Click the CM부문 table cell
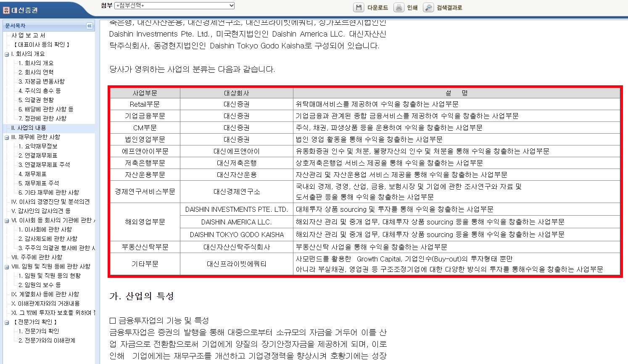The height and width of the screenshot is (364, 628). 145,128
